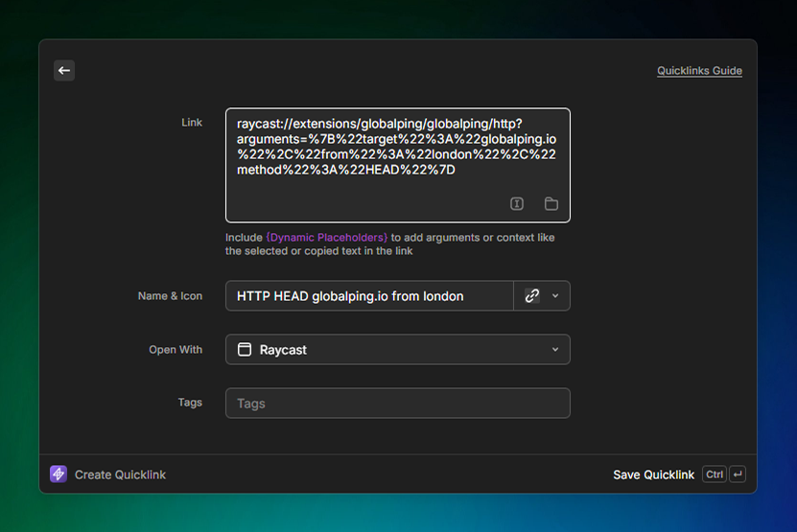Click the Name & Icon label
The image size is (797, 532).
click(x=170, y=296)
